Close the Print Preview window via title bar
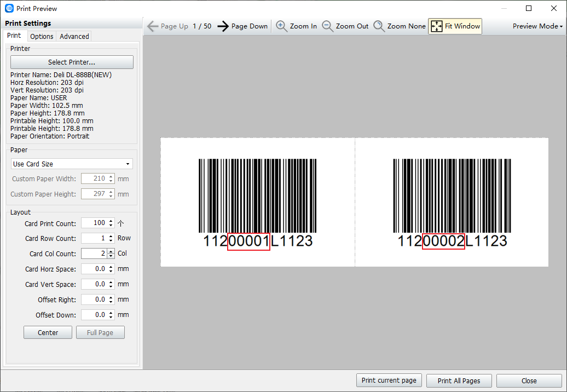The width and height of the screenshot is (567, 392). click(554, 8)
